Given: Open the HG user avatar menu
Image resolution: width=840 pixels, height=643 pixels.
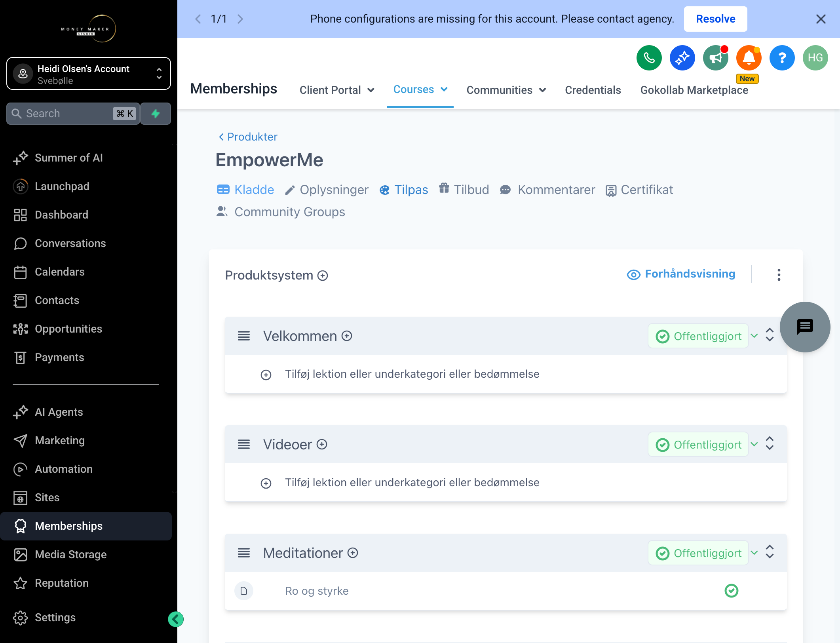Looking at the screenshot, I should (815, 58).
